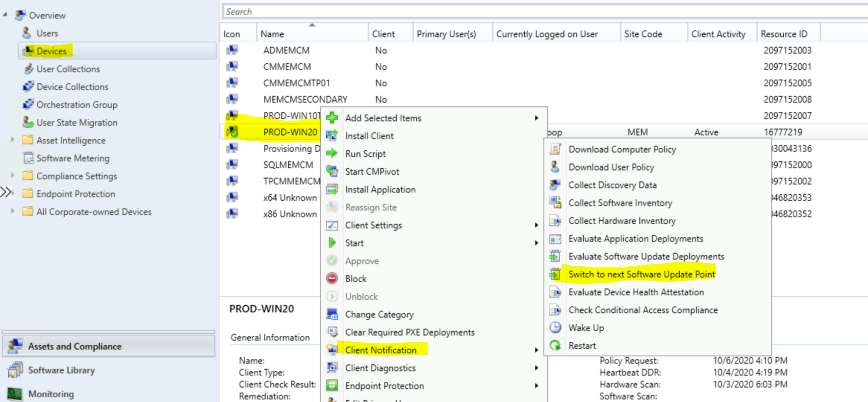868x402 pixels.
Task: Click Download Computer Policy menu entry
Action: click(622, 149)
